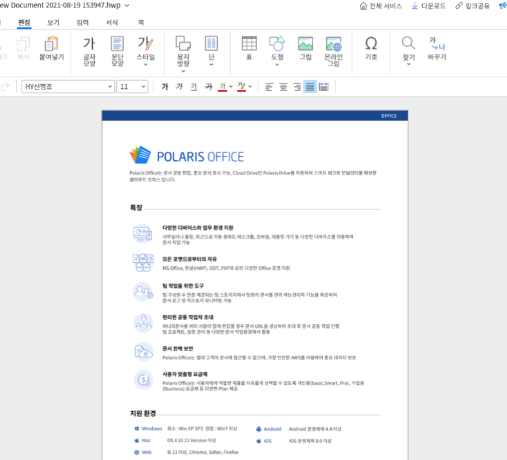Switch to the 쪽 tab

[x=141, y=22]
